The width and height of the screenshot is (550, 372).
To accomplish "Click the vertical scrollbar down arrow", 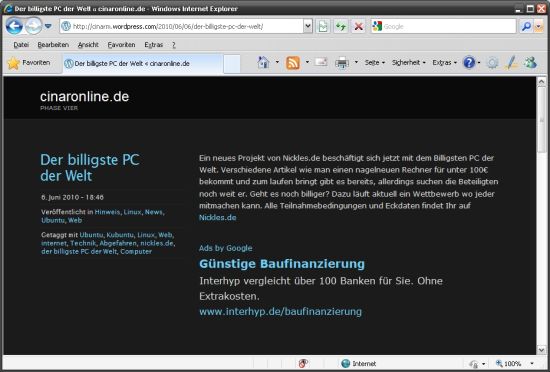I will pyautogui.click(x=541, y=350).
